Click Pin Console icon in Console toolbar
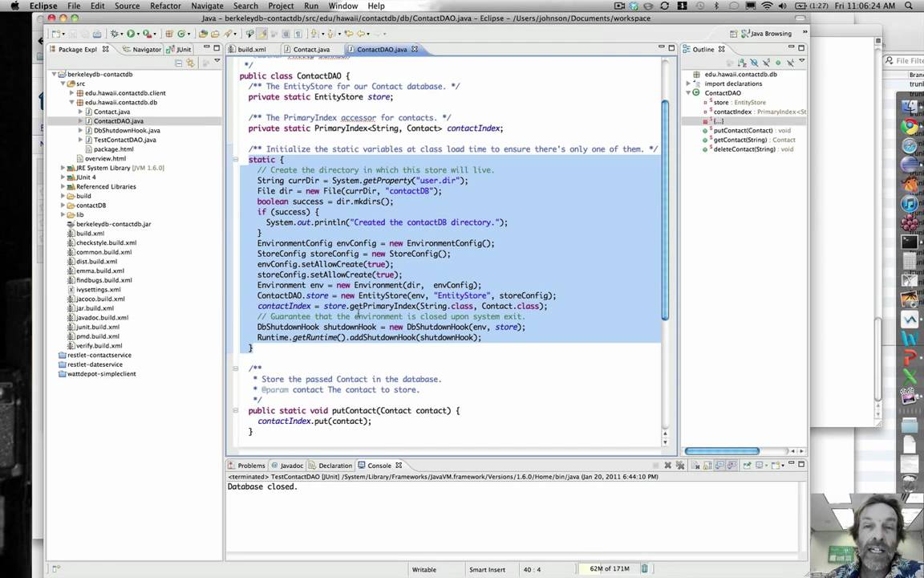Screen dimensions: 924x578 [748, 466]
